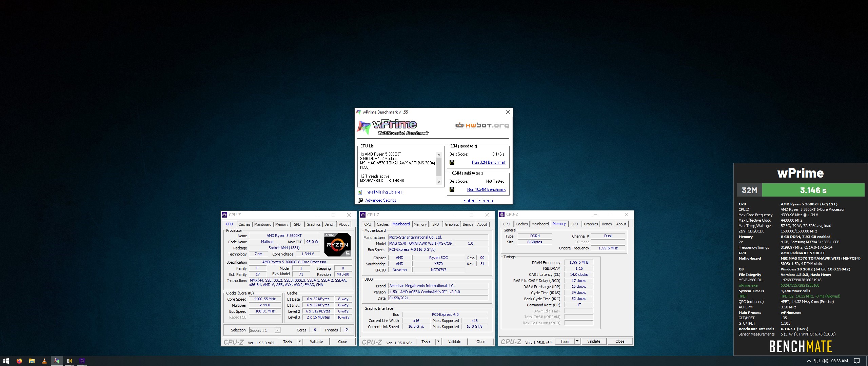This screenshot has height=366, width=868.
Task: Click the wrench icon beside Advanced Settings
Action: tap(360, 201)
